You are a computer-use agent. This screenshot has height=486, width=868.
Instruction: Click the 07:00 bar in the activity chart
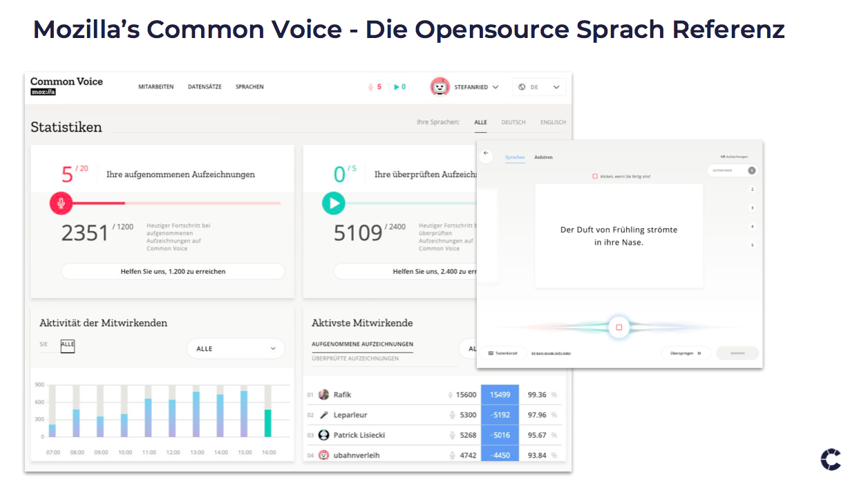(x=53, y=431)
